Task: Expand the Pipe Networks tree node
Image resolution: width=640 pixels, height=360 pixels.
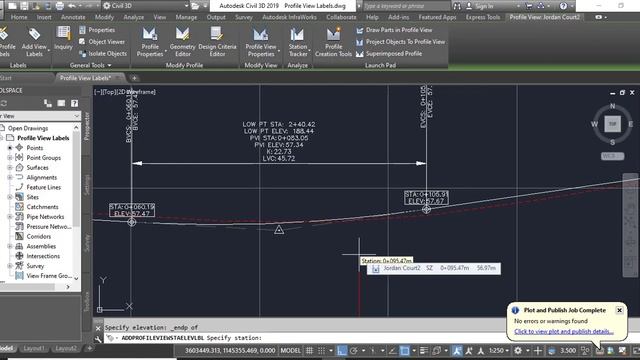Action: pyautogui.click(x=10, y=216)
